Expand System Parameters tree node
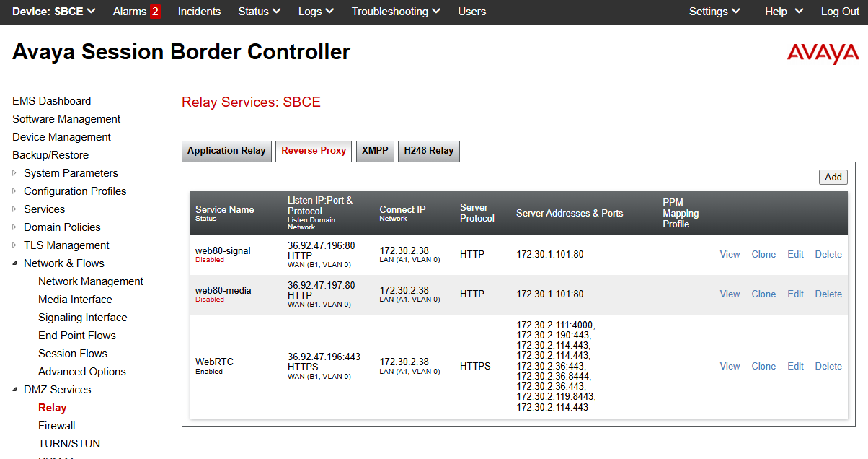The height and width of the screenshot is (459, 868). 16,173
